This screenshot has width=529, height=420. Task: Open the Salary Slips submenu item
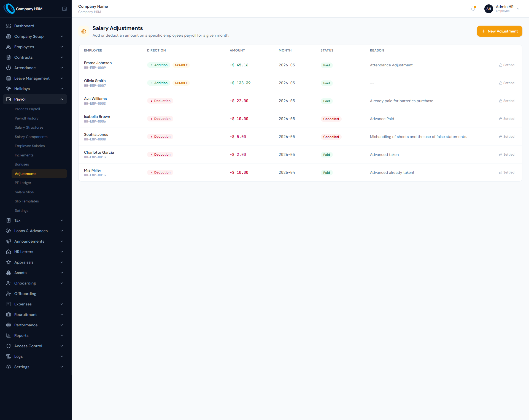click(x=24, y=192)
